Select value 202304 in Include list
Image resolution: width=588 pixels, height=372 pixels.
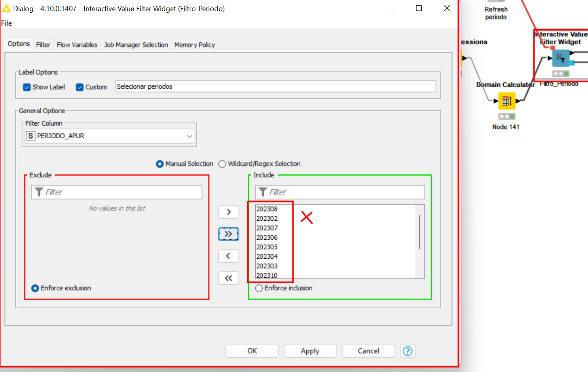tap(267, 257)
